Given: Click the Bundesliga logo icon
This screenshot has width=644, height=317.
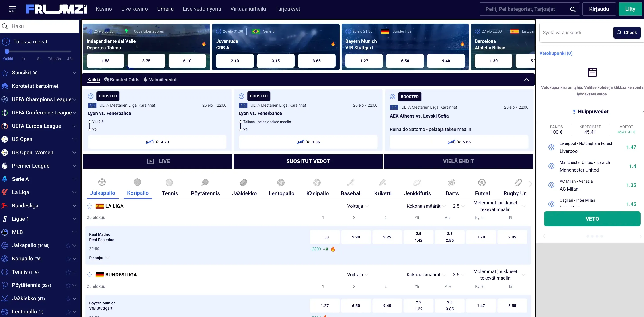Looking at the screenshot, I should pyautogui.click(x=5, y=205).
